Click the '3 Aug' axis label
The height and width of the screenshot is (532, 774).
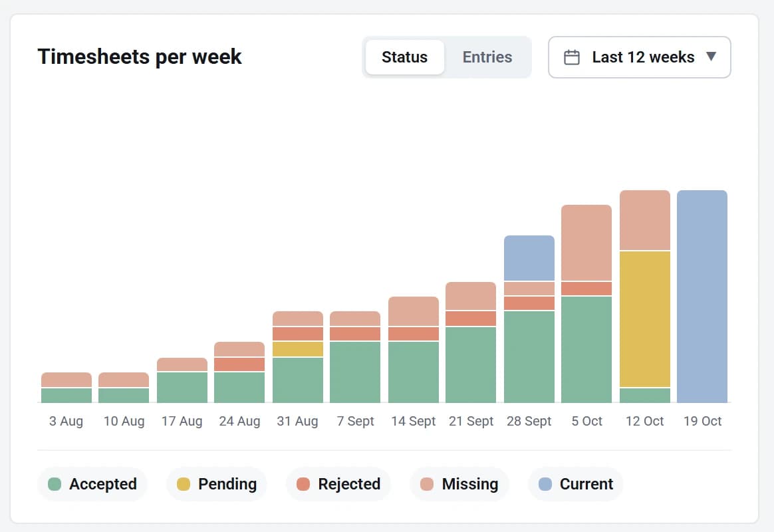point(66,422)
